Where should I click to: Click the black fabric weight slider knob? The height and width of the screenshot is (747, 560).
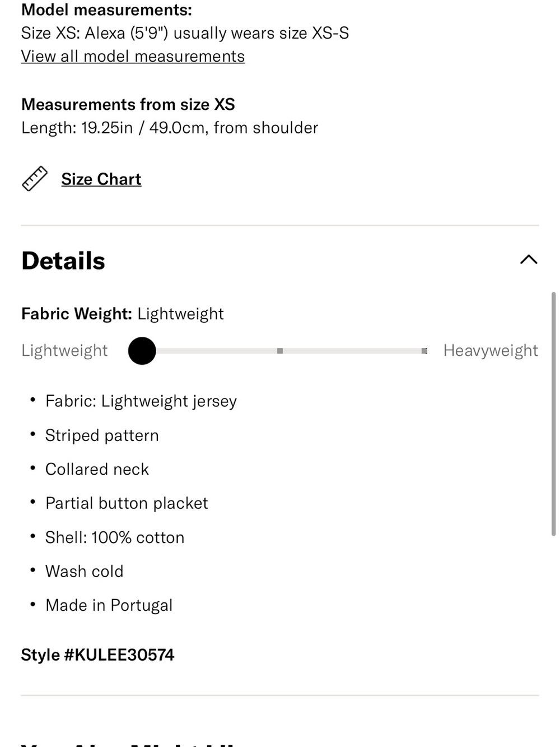click(142, 351)
